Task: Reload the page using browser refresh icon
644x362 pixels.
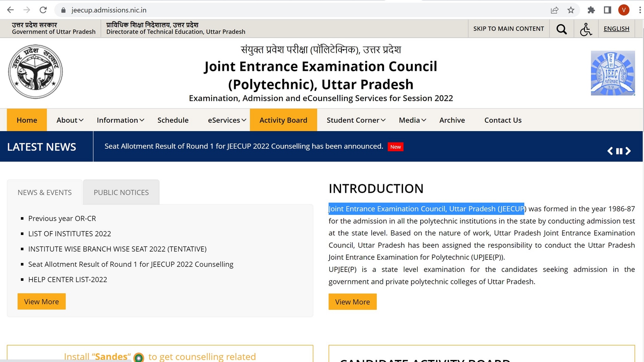Action: pos(43,10)
